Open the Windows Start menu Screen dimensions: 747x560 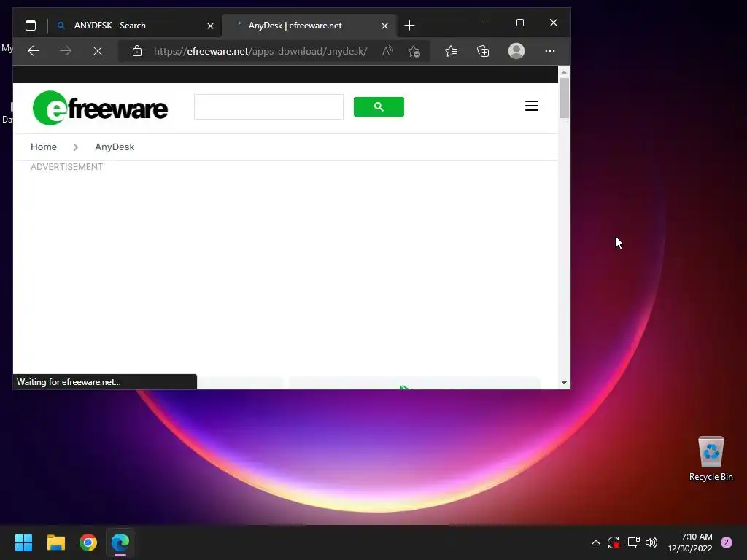pyautogui.click(x=23, y=542)
